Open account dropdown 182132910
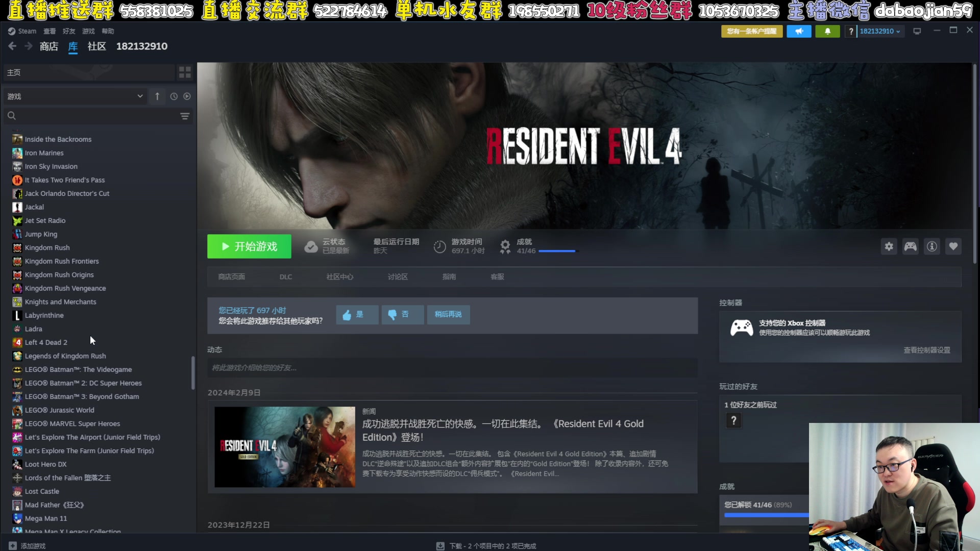Screen dimensions: 980x551 click(879, 31)
